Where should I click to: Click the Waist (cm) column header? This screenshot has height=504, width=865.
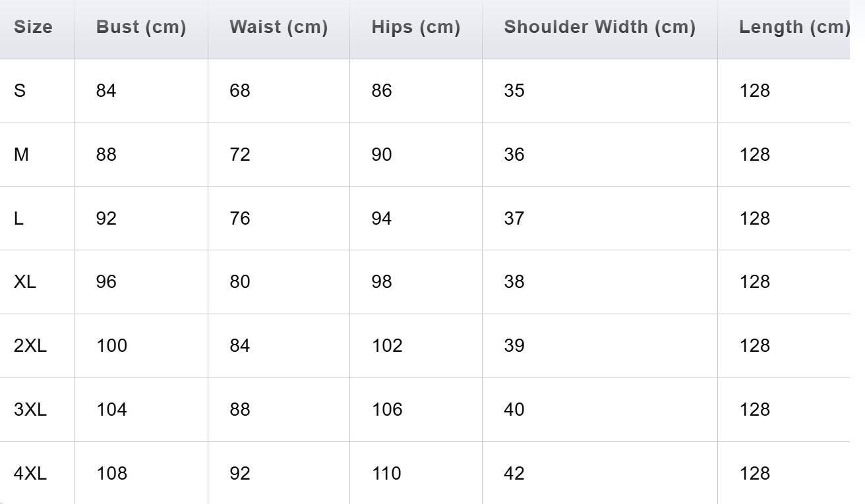click(278, 27)
